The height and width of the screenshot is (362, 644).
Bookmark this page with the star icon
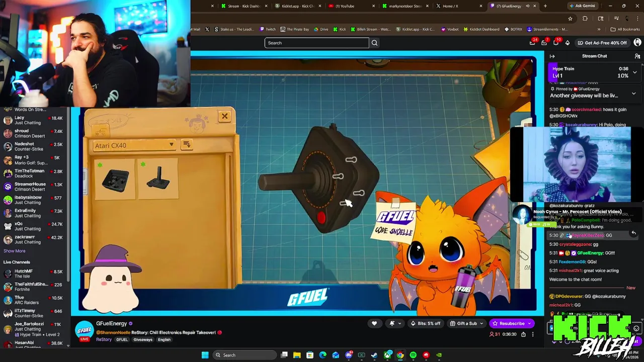coord(570,19)
